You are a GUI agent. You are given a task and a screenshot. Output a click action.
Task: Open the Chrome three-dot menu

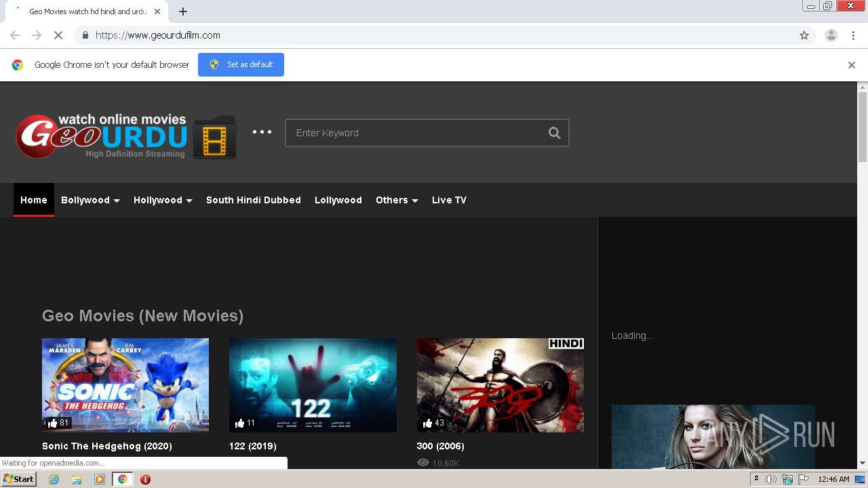tap(854, 35)
